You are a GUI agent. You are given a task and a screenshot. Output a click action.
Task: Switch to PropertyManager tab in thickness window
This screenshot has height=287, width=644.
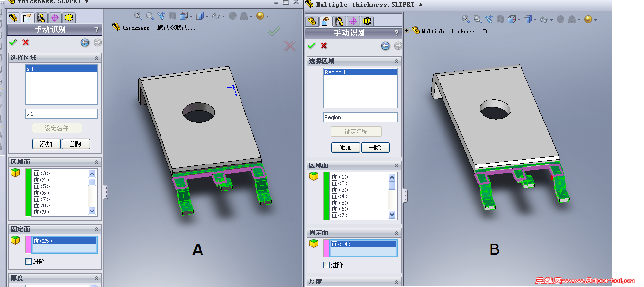(x=28, y=18)
